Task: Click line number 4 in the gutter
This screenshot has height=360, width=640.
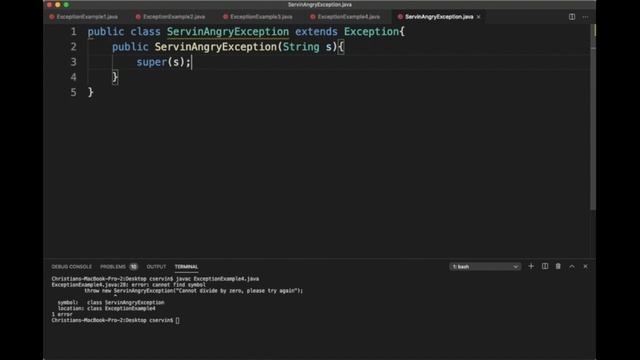Action: click(73, 77)
